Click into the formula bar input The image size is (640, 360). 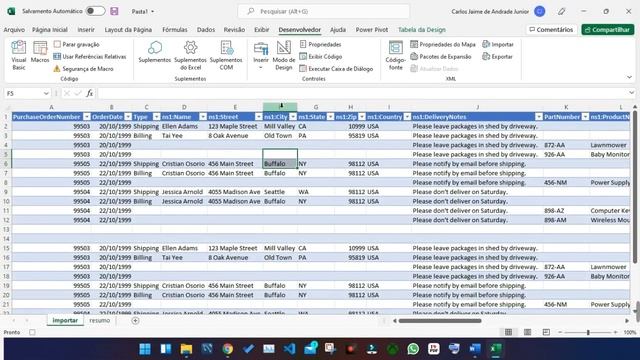(363, 93)
